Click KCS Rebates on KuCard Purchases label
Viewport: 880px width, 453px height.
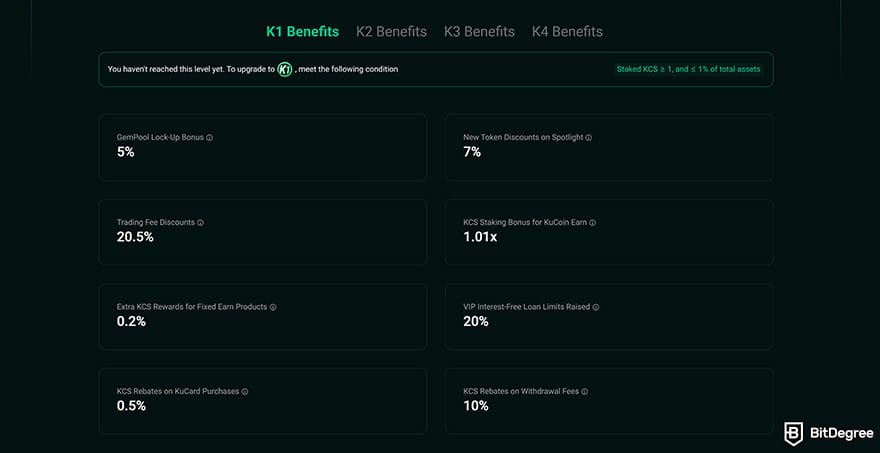pyautogui.click(x=178, y=391)
